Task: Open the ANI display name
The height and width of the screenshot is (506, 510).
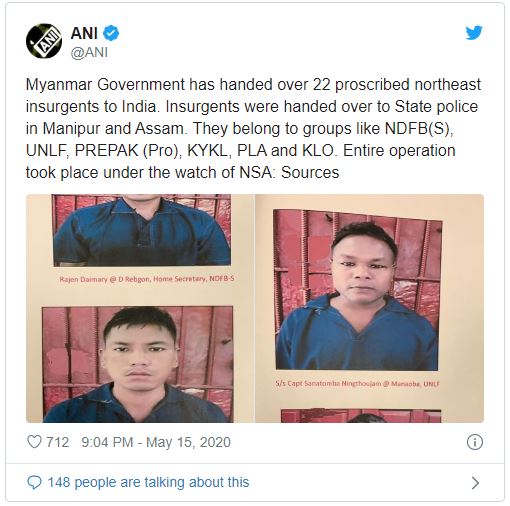Action: tap(84, 33)
